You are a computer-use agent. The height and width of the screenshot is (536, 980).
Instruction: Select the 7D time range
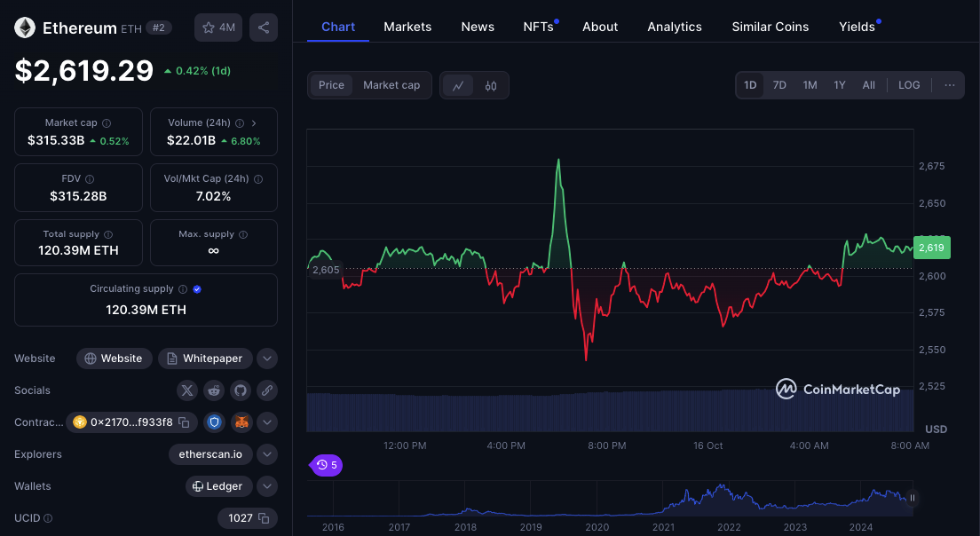779,85
